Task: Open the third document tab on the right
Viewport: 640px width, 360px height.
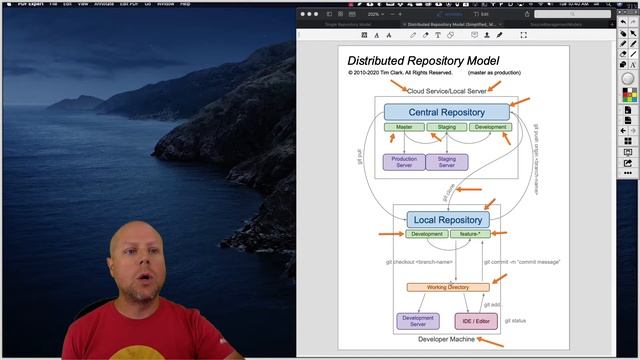Action: (x=556, y=24)
